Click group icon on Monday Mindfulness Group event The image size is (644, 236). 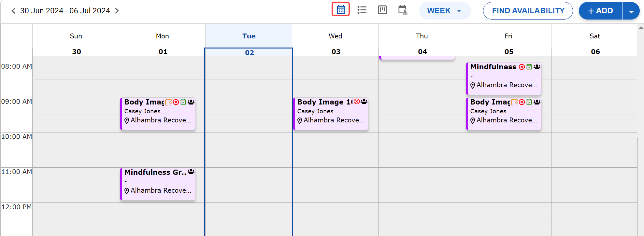pyautogui.click(x=191, y=172)
